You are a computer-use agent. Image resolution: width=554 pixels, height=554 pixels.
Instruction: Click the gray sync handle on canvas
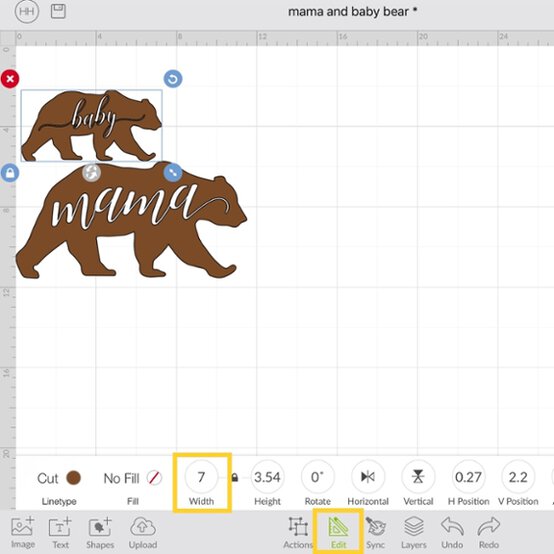point(92,172)
